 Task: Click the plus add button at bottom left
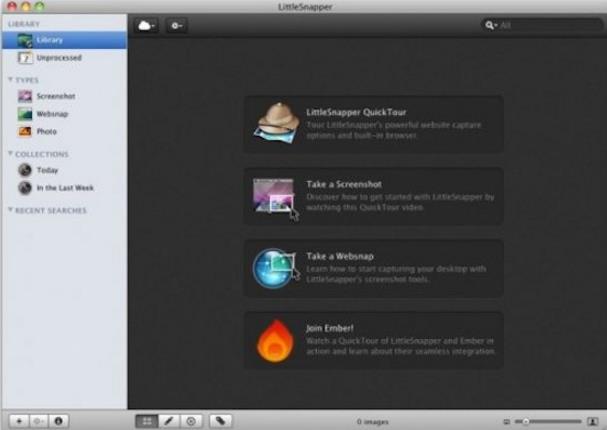[x=19, y=421]
